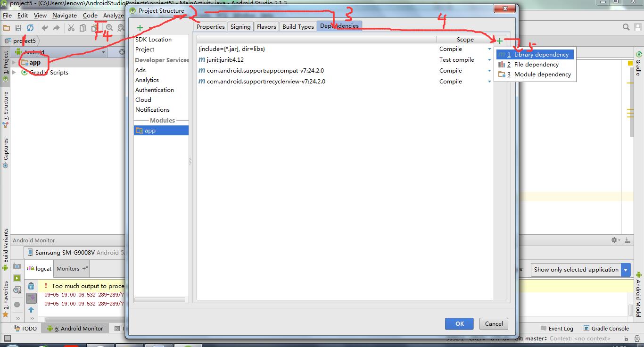Image resolution: width=644 pixels, height=347 pixels.
Task: Click the sidebar horizontal scrollbar
Action: 160,299
